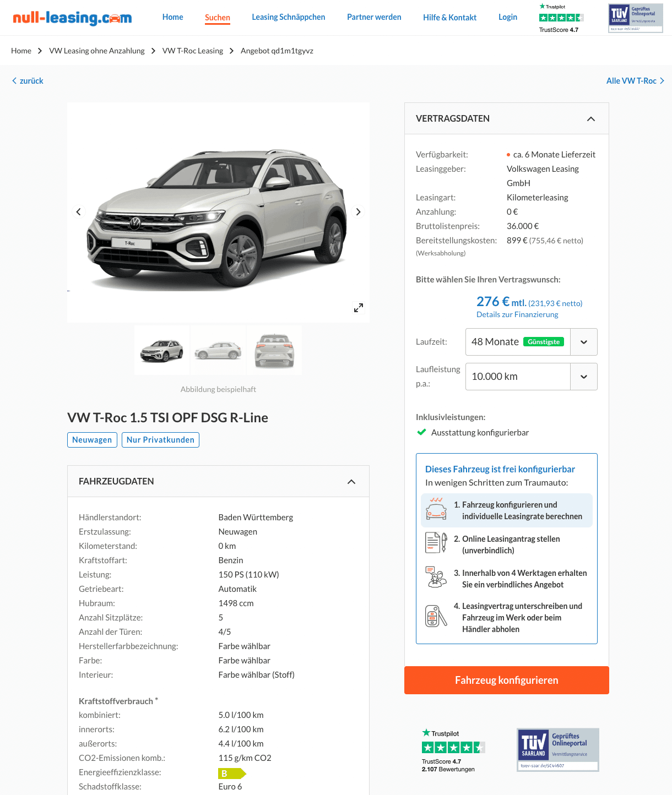
Task: Click the car configuration step icon
Action: click(436, 510)
